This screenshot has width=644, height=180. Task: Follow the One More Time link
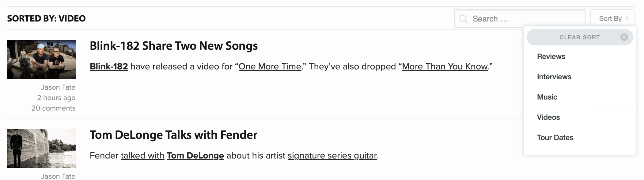[x=270, y=67]
